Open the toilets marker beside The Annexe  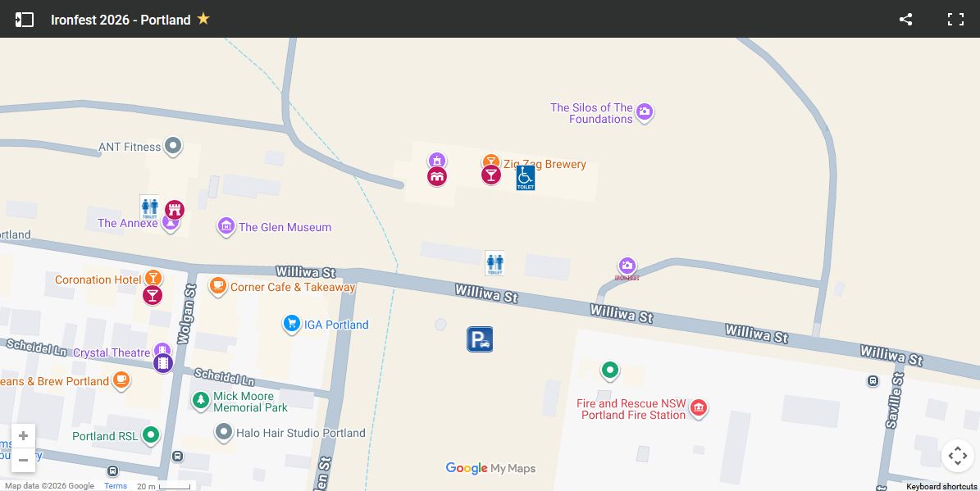[149, 208]
